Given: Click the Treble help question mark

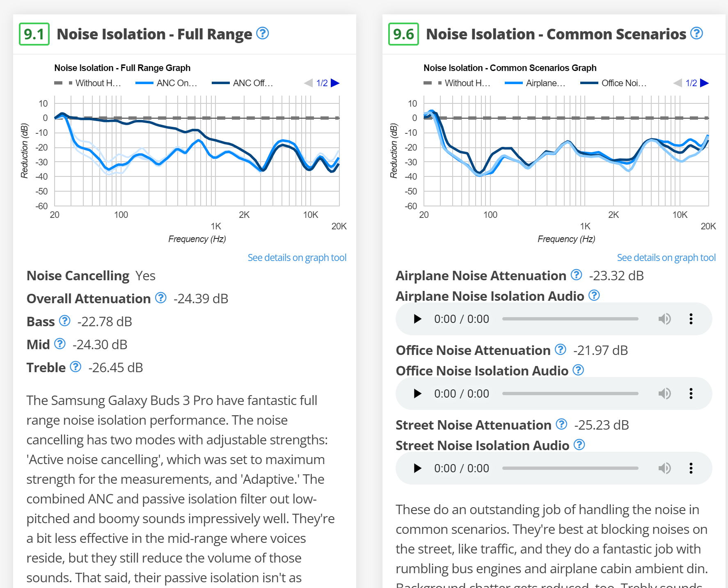Looking at the screenshot, I should pos(76,367).
